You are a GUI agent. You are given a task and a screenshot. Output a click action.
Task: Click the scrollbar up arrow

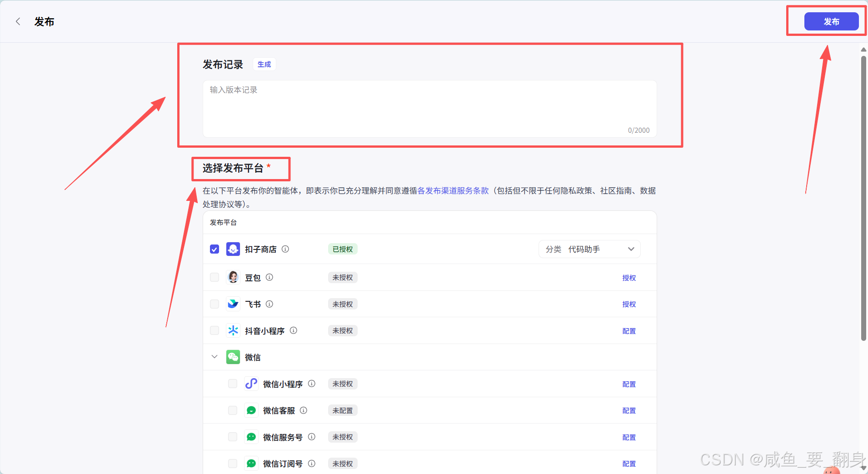[863, 50]
